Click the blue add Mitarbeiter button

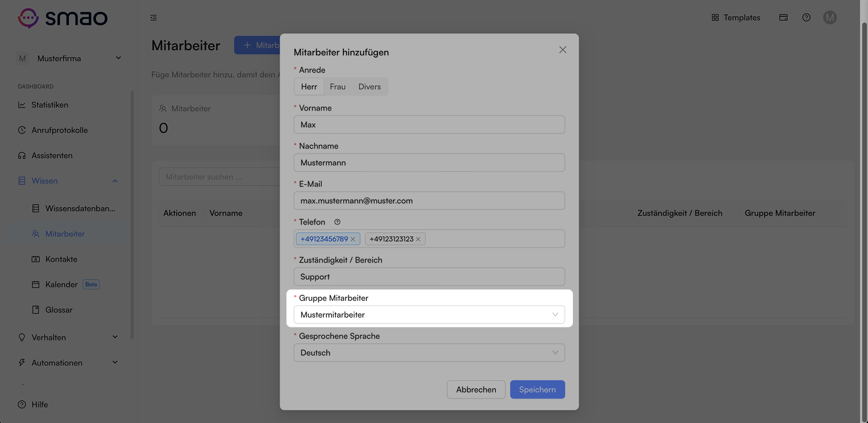[257, 45]
